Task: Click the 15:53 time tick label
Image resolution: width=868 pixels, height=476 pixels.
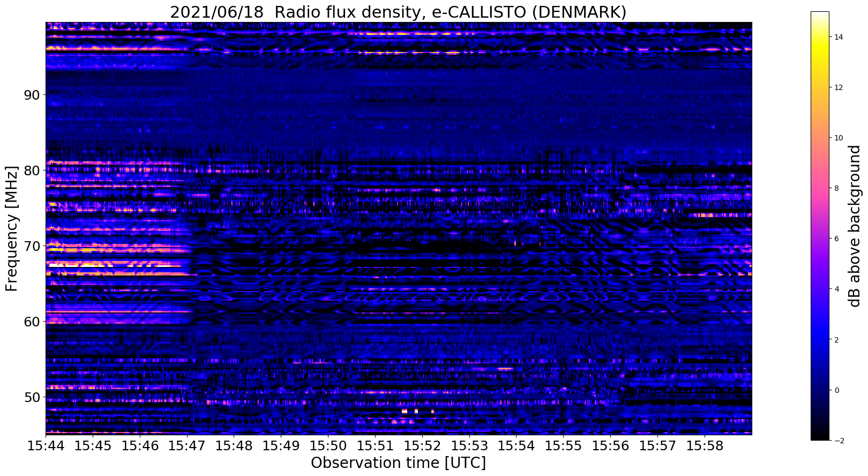Action: [x=469, y=446]
